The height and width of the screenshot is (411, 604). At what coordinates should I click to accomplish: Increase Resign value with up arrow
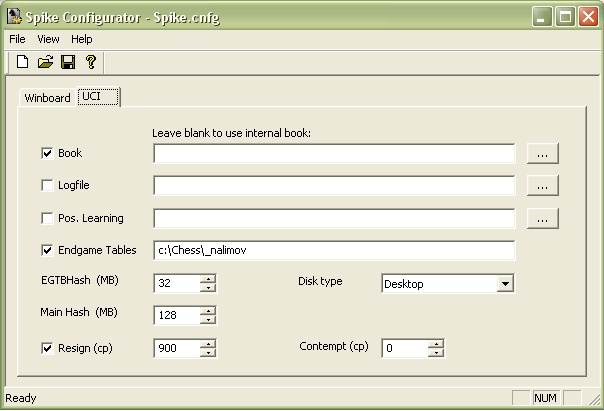point(208,344)
